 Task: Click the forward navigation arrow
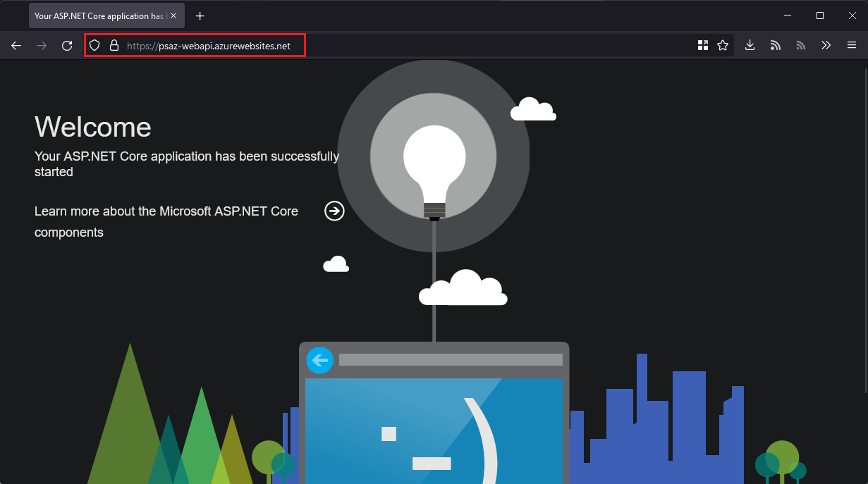click(x=41, y=45)
